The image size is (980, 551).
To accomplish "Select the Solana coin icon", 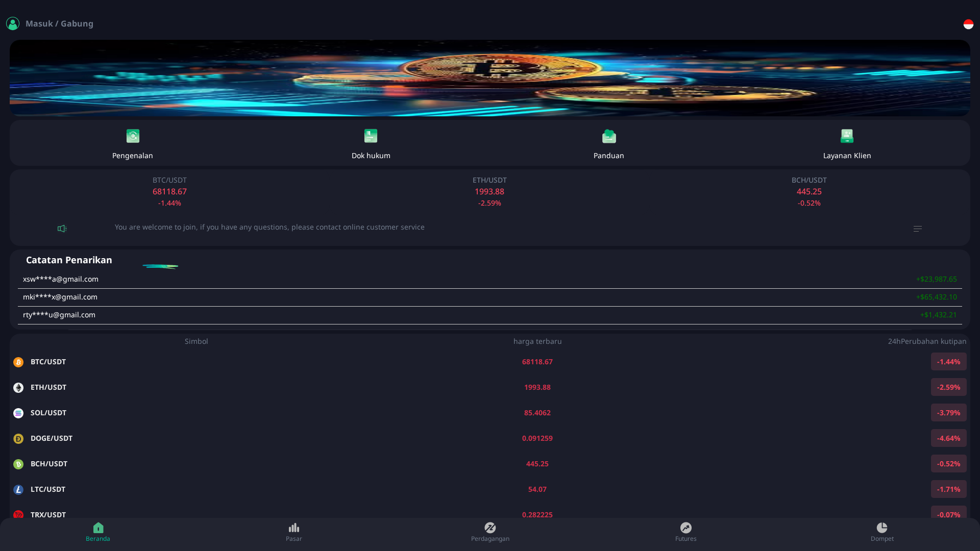I will tap(18, 413).
